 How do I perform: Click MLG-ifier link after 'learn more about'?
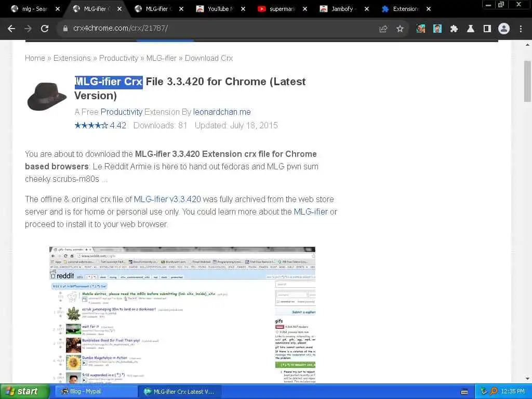pos(311,212)
